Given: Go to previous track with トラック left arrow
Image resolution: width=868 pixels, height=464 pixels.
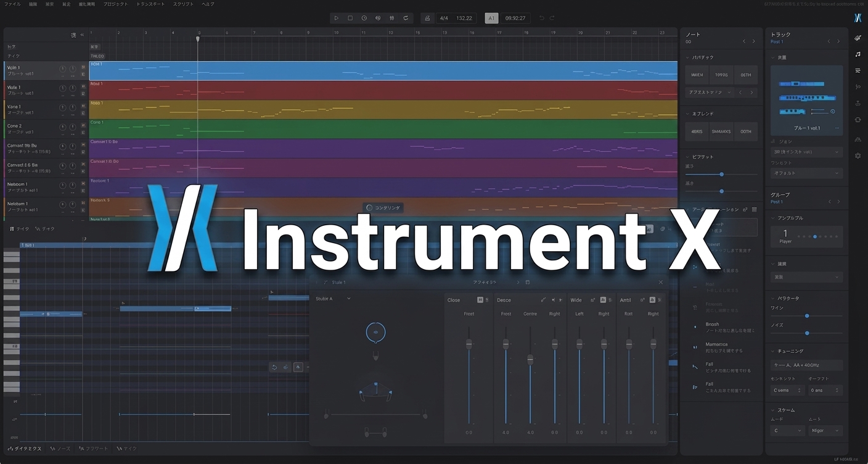Looking at the screenshot, I should pyautogui.click(x=829, y=41).
